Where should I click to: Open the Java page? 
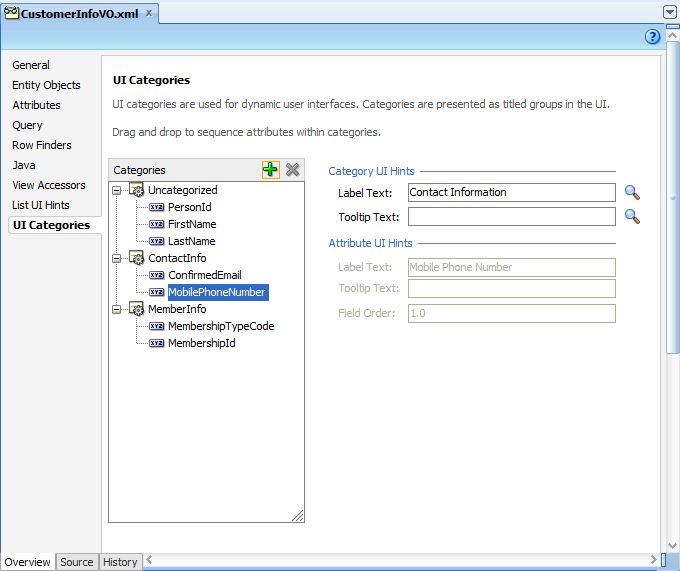click(x=24, y=165)
